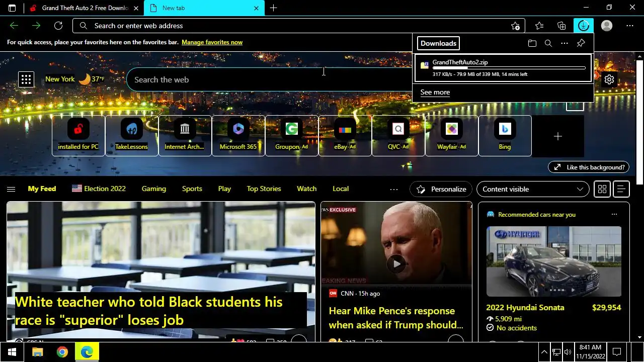Open the user profile avatar

607,26
